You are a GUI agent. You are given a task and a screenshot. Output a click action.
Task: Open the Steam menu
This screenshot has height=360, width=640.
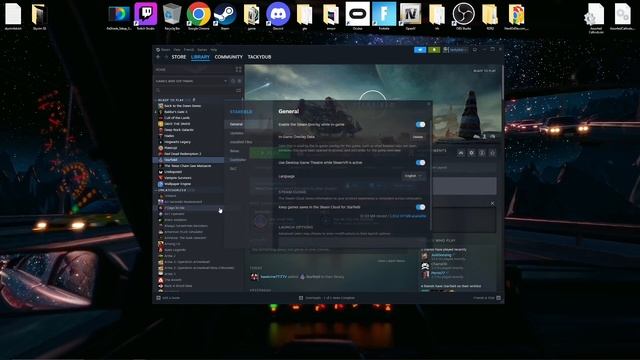click(x=165, y=50)
